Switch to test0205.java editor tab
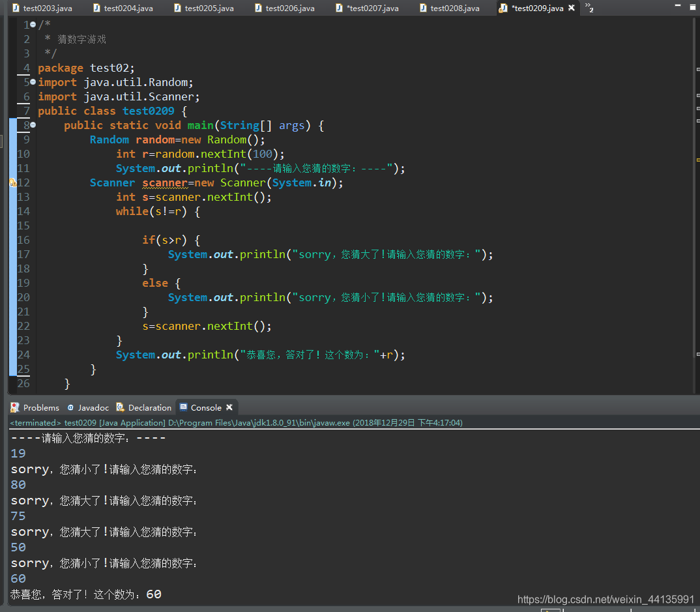Image resolution: width=700 pixels, height=612 pixels. (x=204, y=8)
